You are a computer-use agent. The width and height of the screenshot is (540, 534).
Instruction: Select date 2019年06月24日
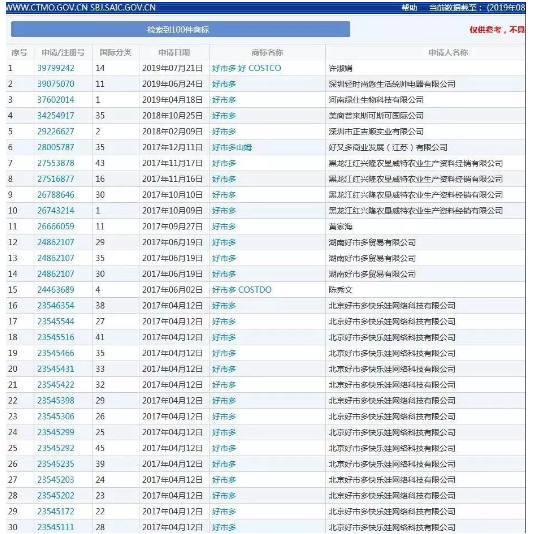click(172, 84)
